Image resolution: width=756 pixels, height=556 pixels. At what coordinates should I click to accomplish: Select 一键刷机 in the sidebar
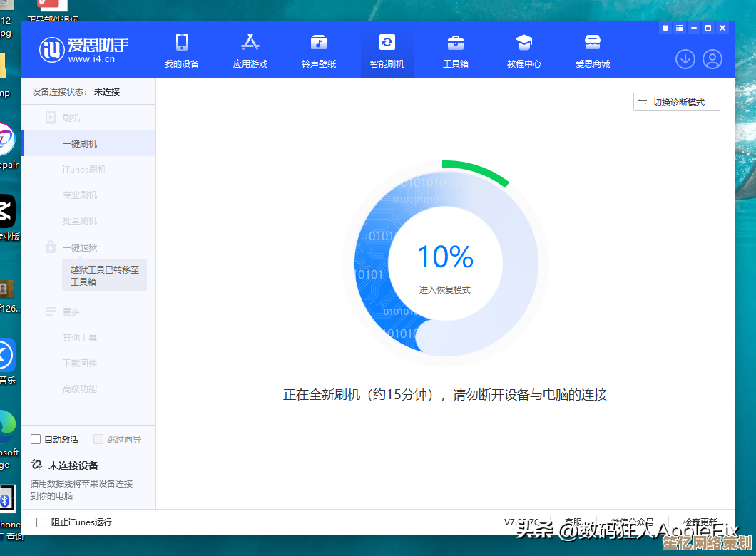(80, 143)
